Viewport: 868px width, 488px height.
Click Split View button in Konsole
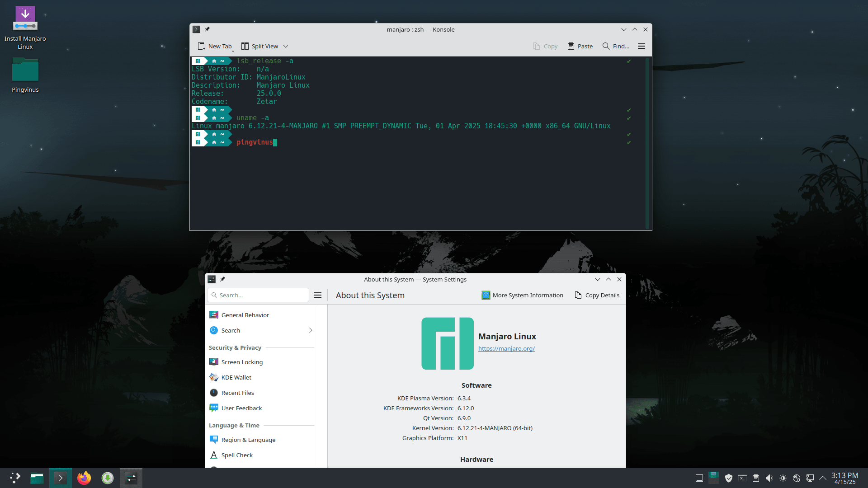pyautogui.click(x=260, y=46)
